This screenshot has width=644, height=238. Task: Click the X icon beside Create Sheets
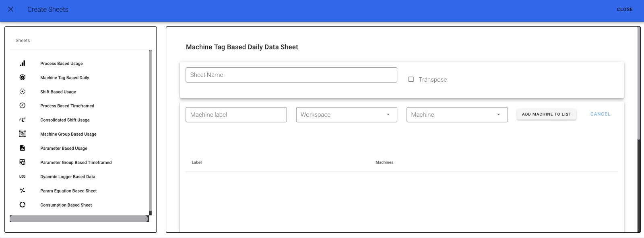coord(11,9)
